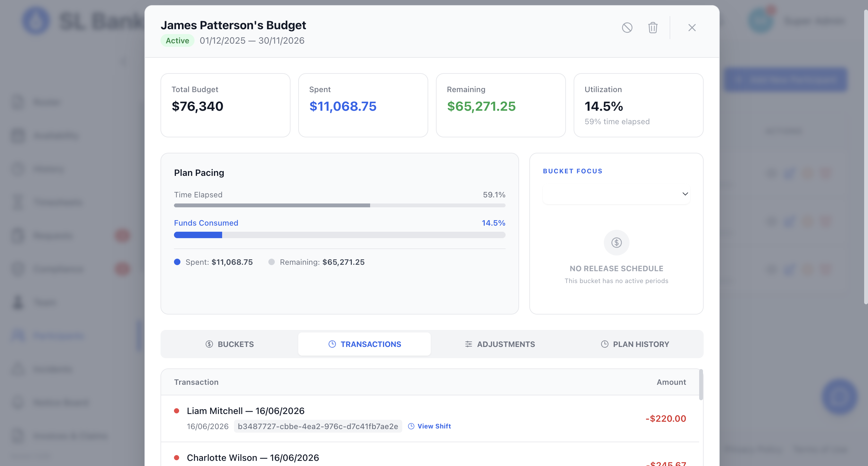The height and width of the screenshot is (466, 868).
Task: Close the James Patterson's Budget dialog
Action: [x=692, y=28]
